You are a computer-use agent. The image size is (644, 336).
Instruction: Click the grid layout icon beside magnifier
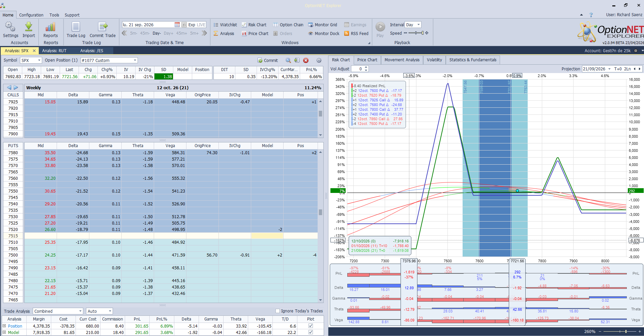coord(297,60)
